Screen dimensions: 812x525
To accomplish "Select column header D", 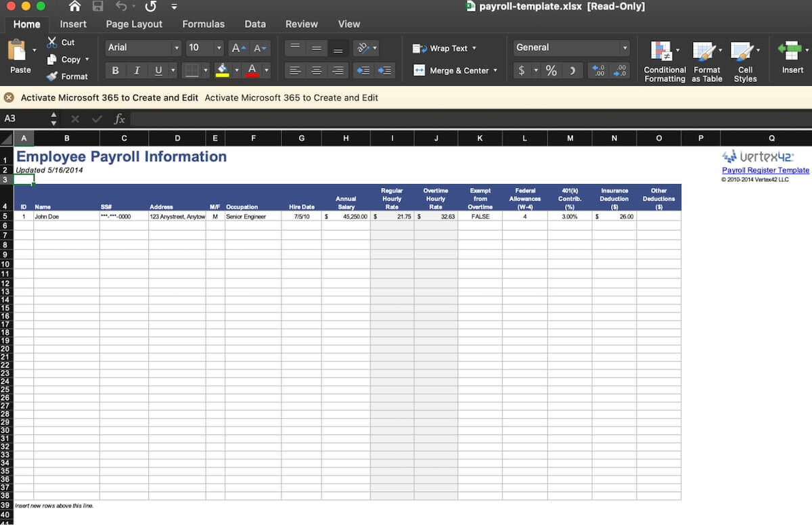I will [x=177, y=138].
